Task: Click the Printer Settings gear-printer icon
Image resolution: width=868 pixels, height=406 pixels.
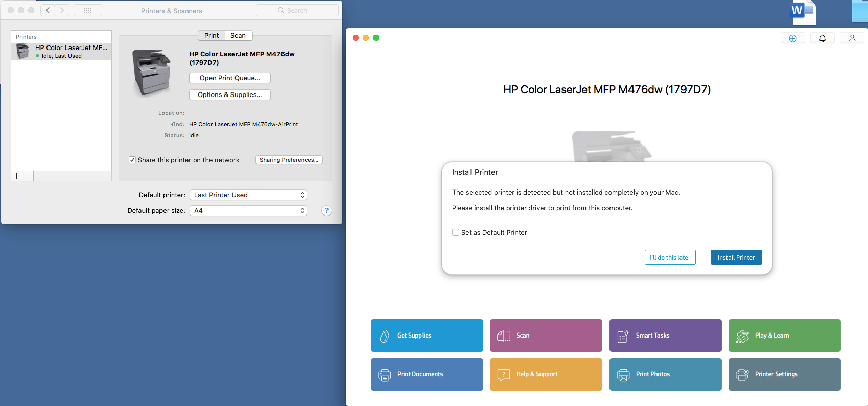Action: [x=742, y=375]
